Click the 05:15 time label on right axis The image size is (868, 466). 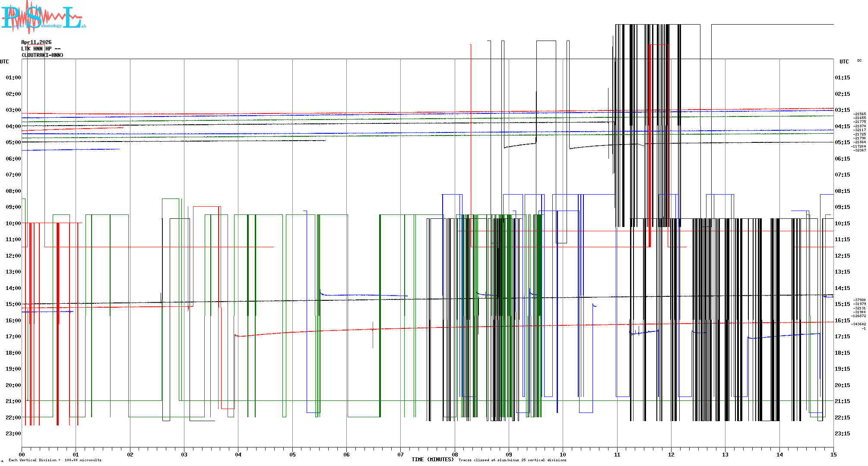(842, 142)
